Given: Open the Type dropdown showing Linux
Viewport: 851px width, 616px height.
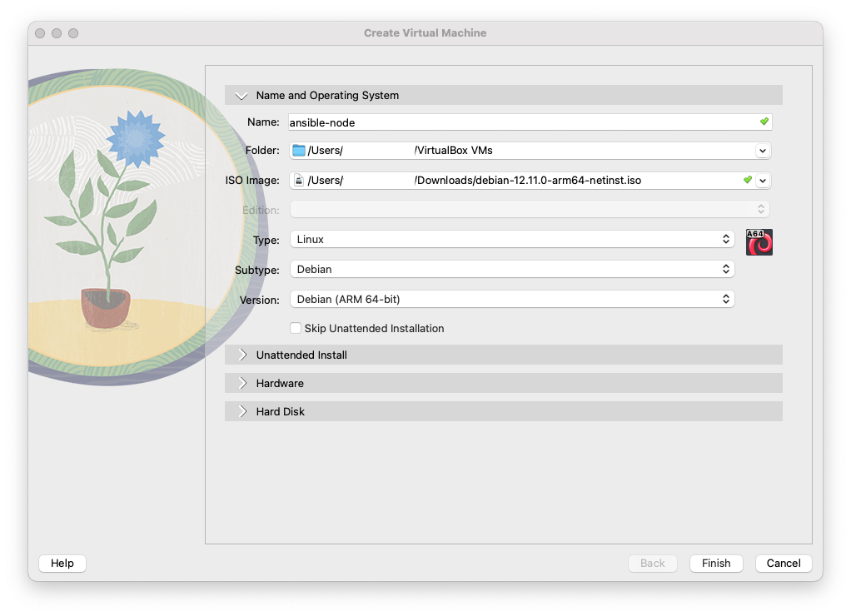Looking at the screenshot, I should 511,240.
